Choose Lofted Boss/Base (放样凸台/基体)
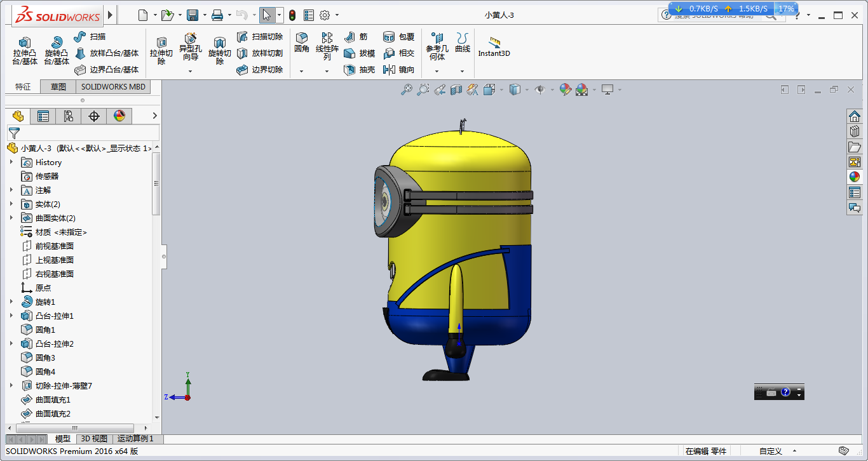The height and width of the screenshot is (461, 868). [x=106, y=53]
